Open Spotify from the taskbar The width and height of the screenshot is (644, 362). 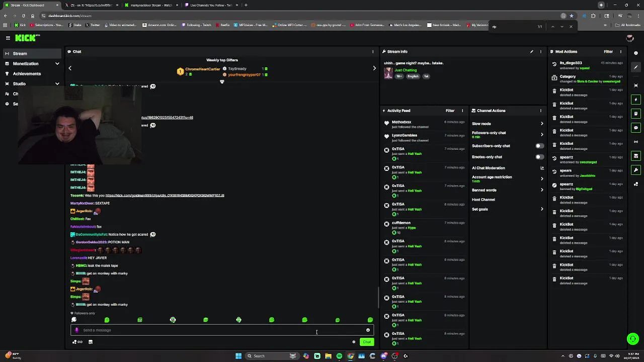[339, 356]
